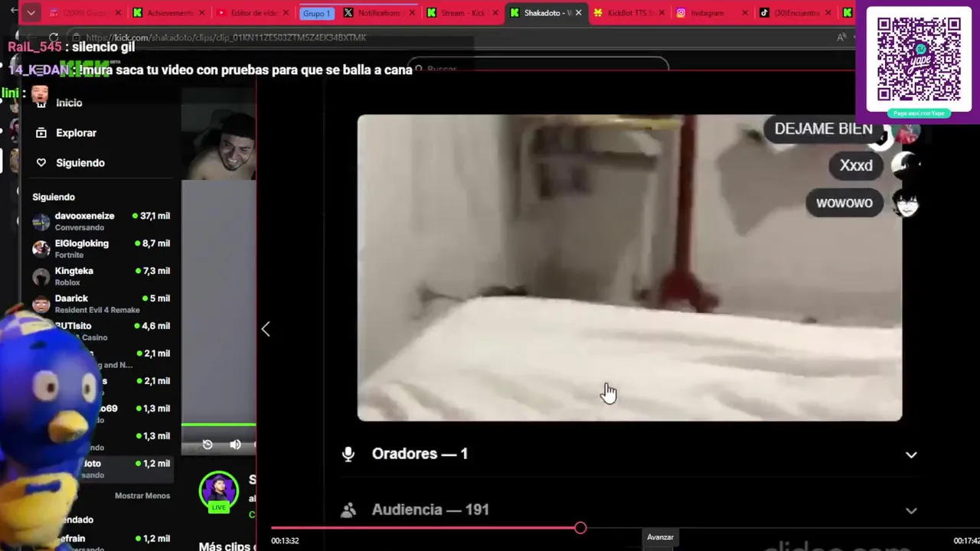Click the green Kick player progress bar

point(218,424)
